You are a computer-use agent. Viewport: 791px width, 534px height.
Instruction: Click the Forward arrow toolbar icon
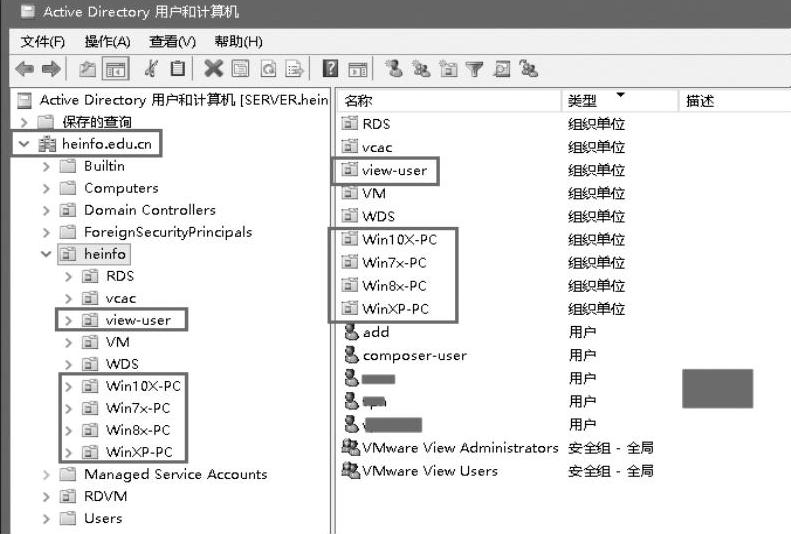51,69
